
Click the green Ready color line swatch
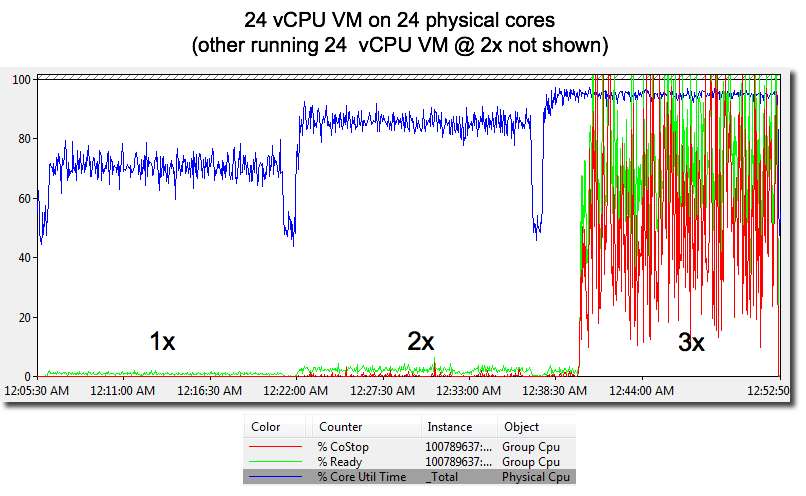(276, 462)
